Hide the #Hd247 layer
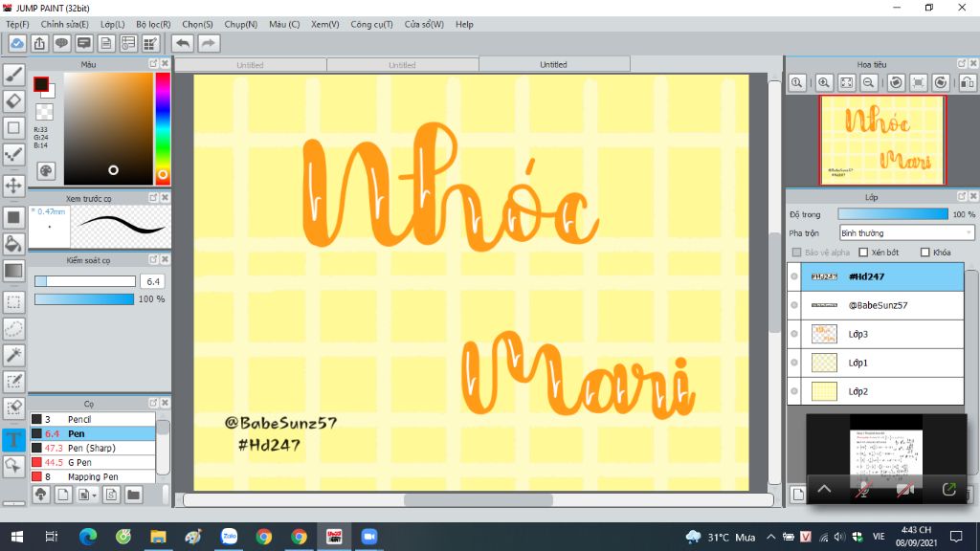The image size is (980, 551). (794, 276)
